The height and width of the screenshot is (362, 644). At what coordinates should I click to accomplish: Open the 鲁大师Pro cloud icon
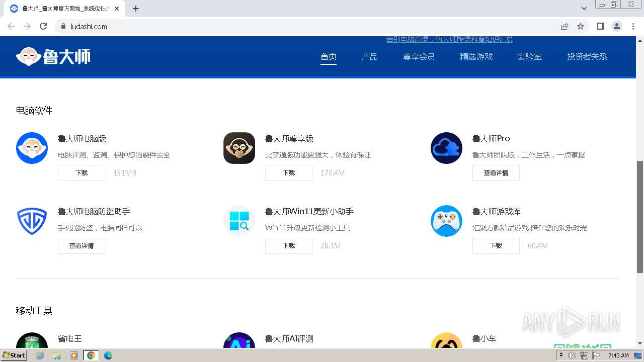[446, 148]
